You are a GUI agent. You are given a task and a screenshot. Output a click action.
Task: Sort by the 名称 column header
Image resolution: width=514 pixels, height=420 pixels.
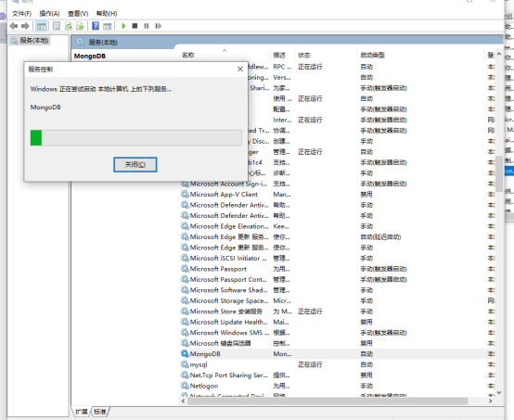pyautogui.click(x=187, y=55)
